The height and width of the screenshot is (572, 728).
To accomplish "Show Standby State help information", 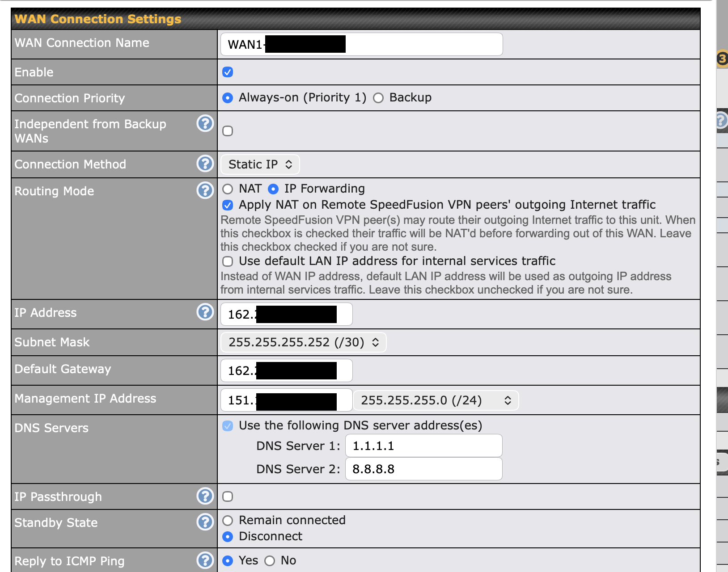I will click(205, 522).
